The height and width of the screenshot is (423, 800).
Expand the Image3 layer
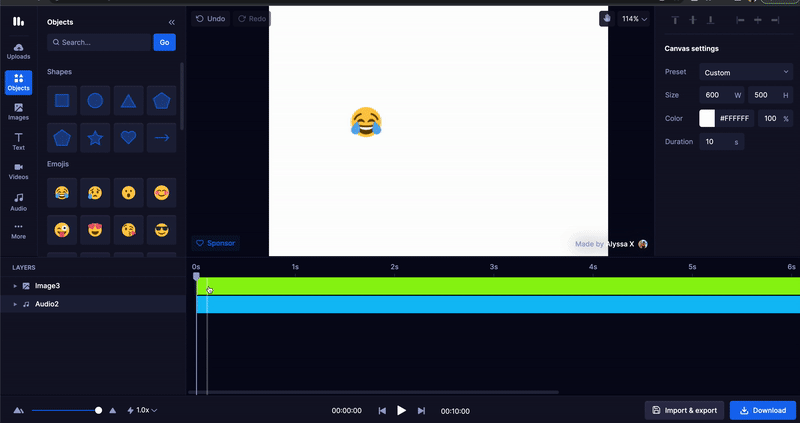point(15,286)
